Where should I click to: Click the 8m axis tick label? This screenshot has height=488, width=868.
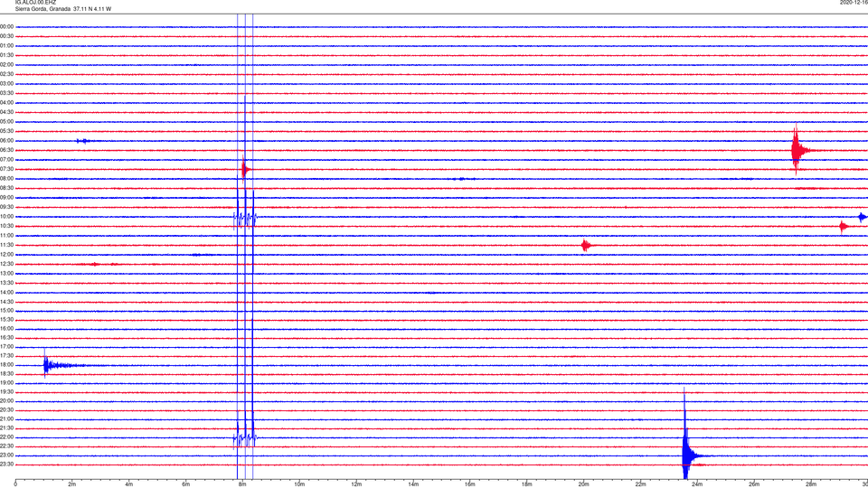242,484
